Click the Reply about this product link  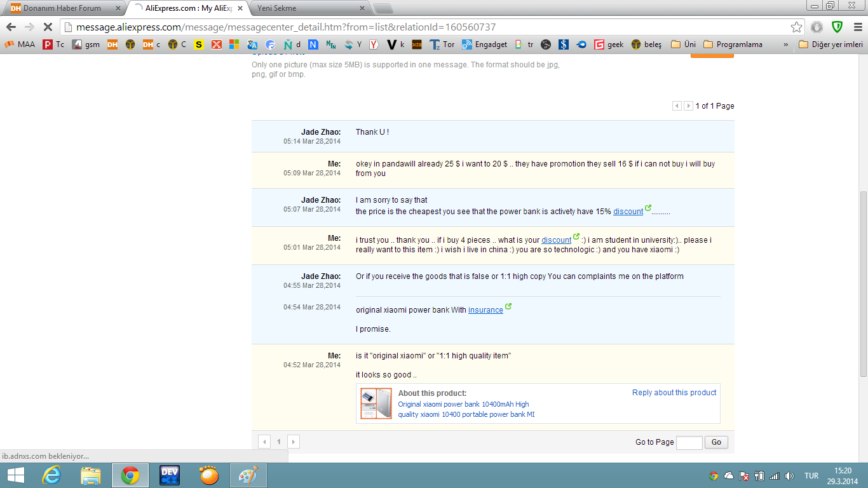click(674, 393)
